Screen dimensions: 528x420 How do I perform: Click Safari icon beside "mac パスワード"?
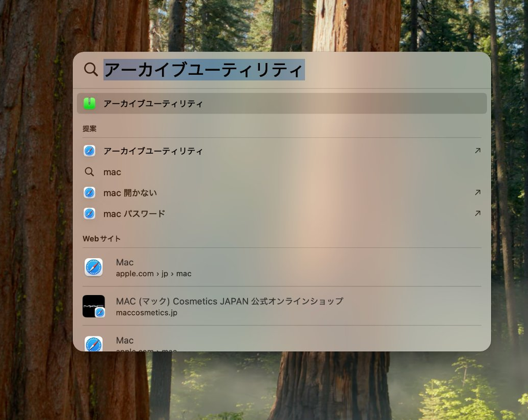[x=89, y=214]
